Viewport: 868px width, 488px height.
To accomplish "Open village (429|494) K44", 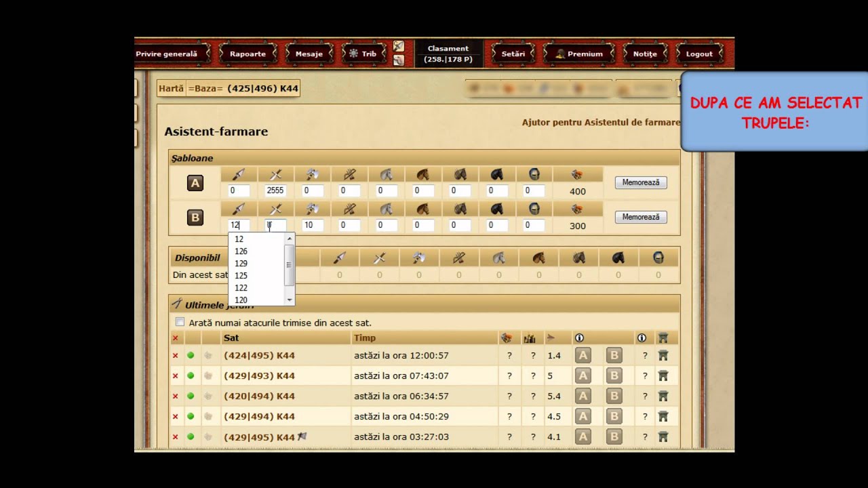I will pyautogui.click(x=259, y=416).
